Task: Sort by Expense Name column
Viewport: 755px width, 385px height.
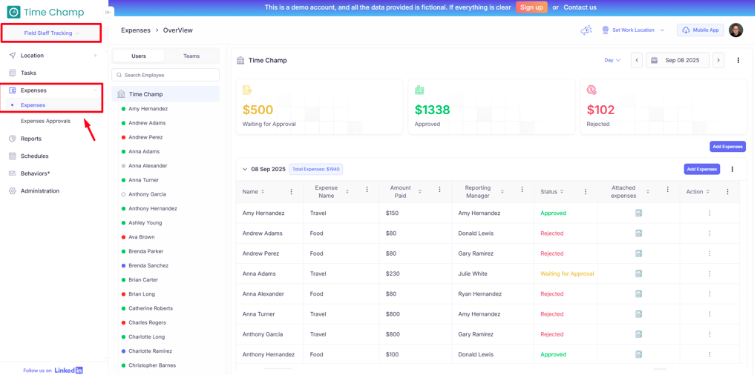Action: tap(346, 192)
